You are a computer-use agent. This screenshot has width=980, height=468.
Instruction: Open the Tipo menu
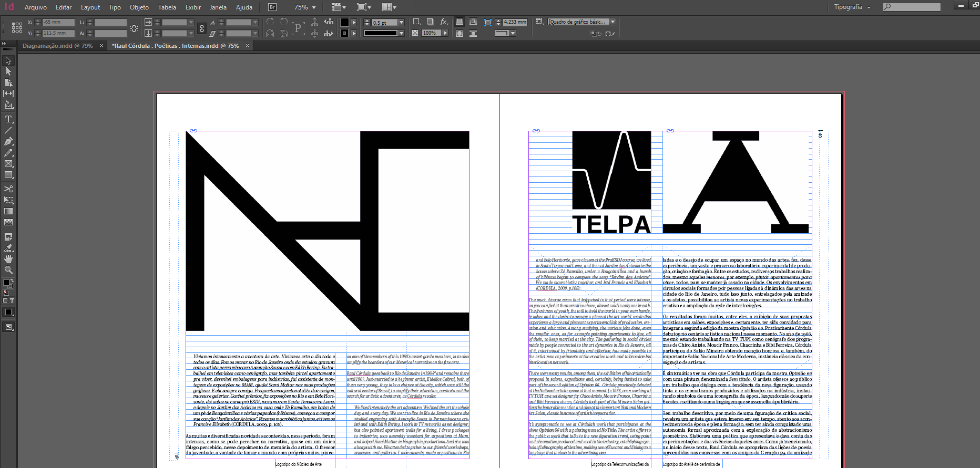point(115,7)
